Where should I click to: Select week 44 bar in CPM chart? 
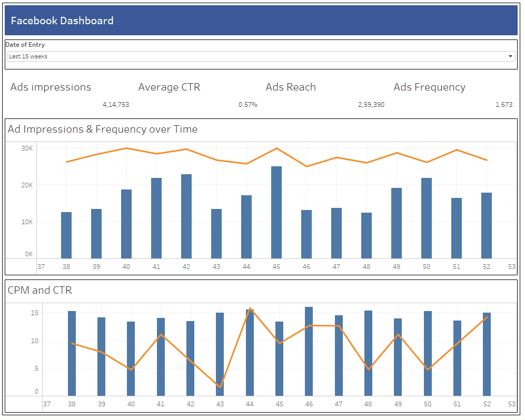click(250, 353)
